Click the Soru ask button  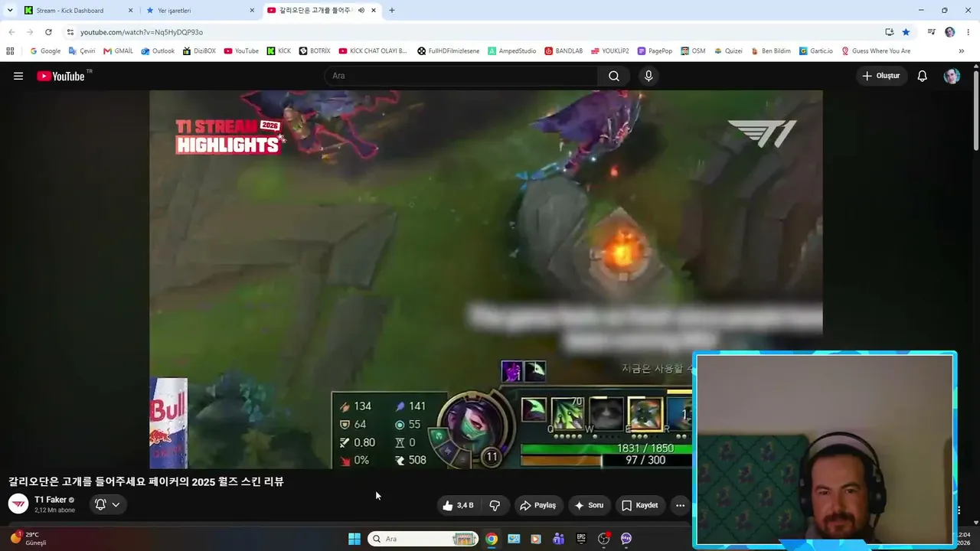[589, 505]
